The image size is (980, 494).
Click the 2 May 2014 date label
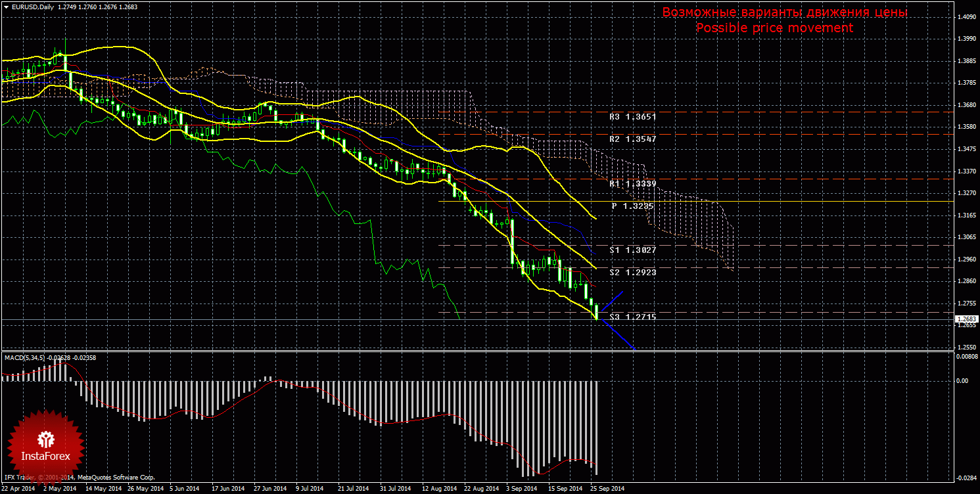(x=58, y=489)
